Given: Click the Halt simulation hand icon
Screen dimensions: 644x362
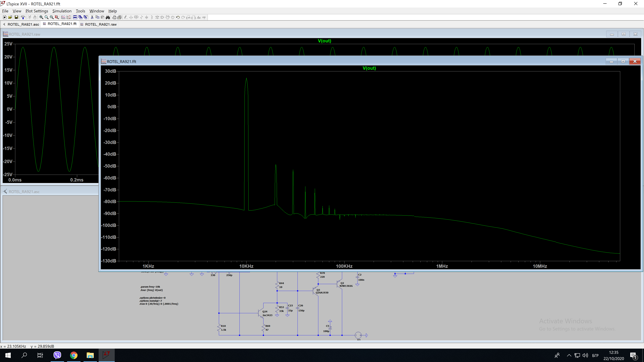Looking at the screenshot, I should (35, 17).
